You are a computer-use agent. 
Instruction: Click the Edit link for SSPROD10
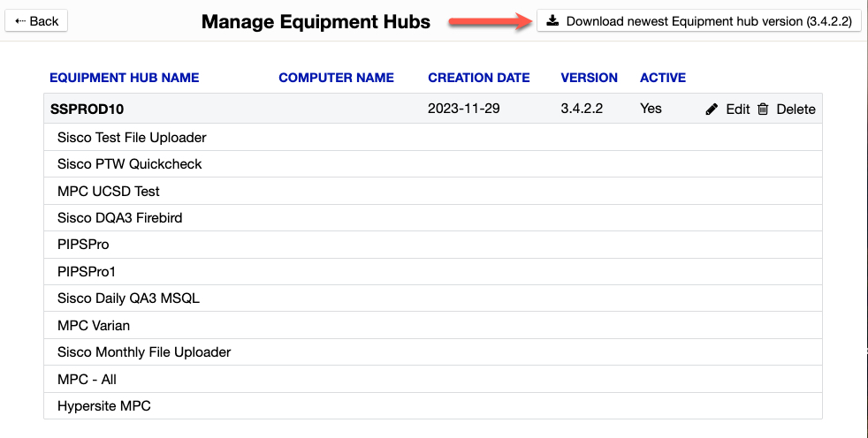coord(737,109)
